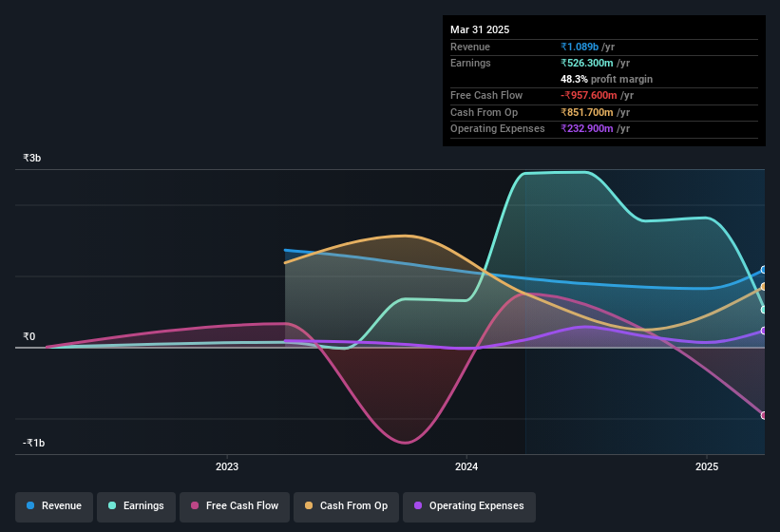
Task: Click the Earnings label in tooltip
Action: pyautogui.click(x=470, y=63)
